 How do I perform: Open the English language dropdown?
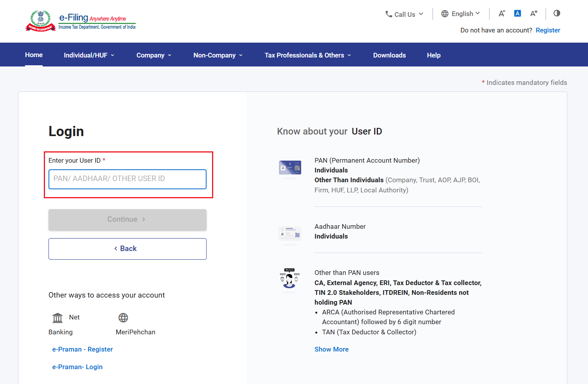tap(460, 14)
